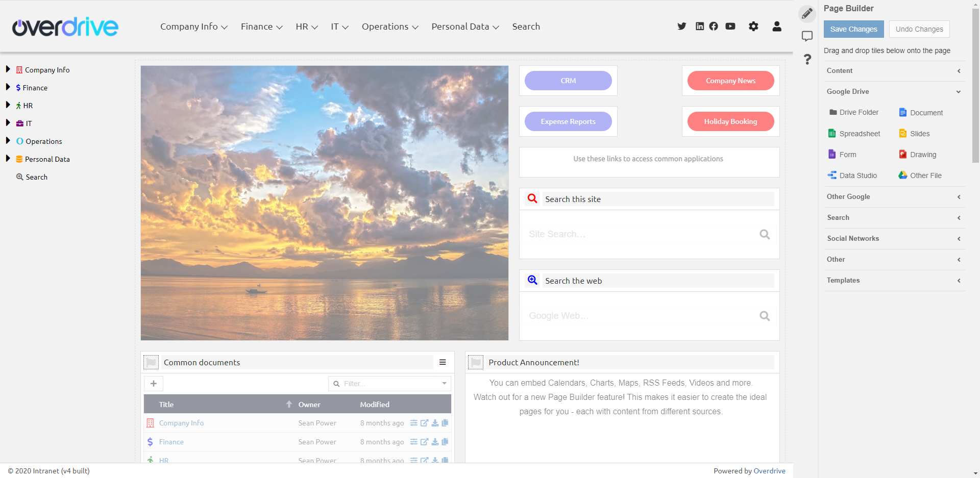The width and height of the screenshot is (980, 478).
Task: Expand the Other Google section
Action: click(894, 197)
